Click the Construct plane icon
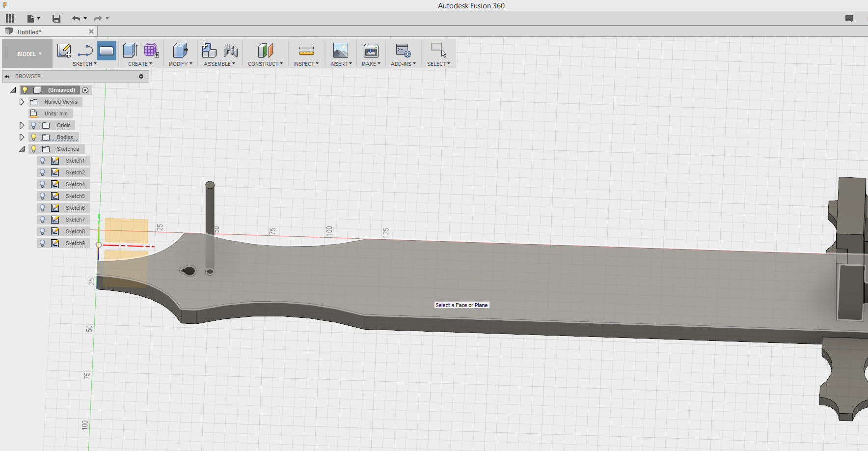Image resolution: width=868 pixels, height=451 pixels. [x=265, y=51]
